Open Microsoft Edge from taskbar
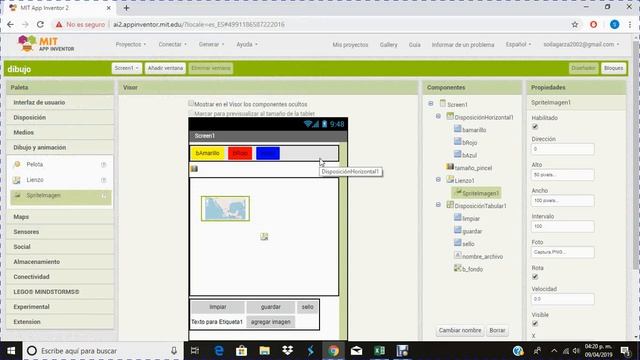 pyautogui.click(x=219, y=351)
